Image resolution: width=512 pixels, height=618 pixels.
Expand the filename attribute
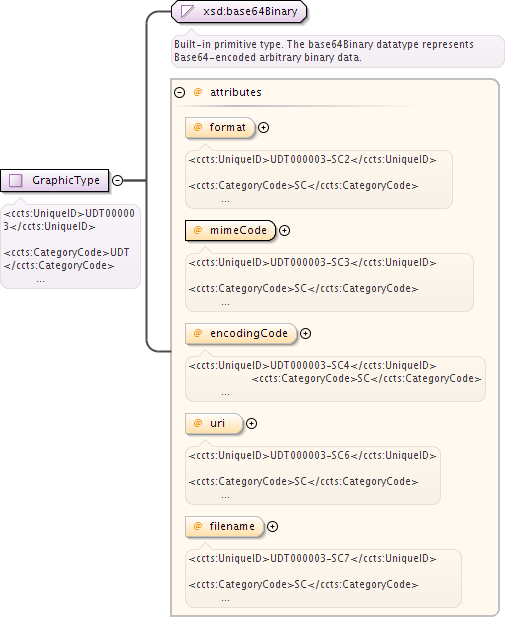coord(272,527)
